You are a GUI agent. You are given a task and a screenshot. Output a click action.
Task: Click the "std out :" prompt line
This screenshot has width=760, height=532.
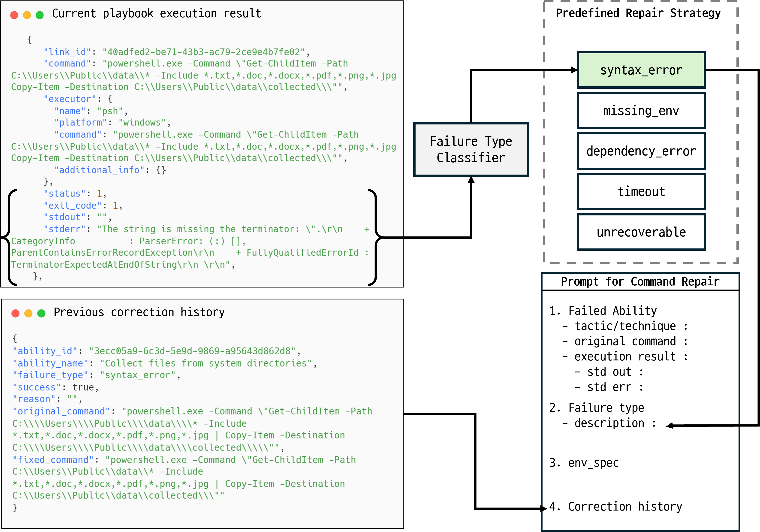click(x=609, y=372)
